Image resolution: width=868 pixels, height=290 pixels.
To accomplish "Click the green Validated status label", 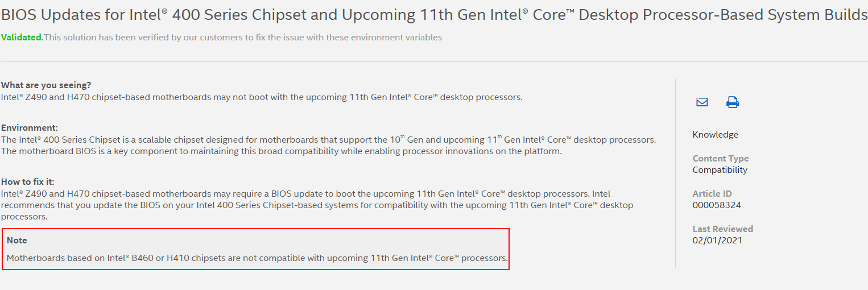I will tap(22, 38).
